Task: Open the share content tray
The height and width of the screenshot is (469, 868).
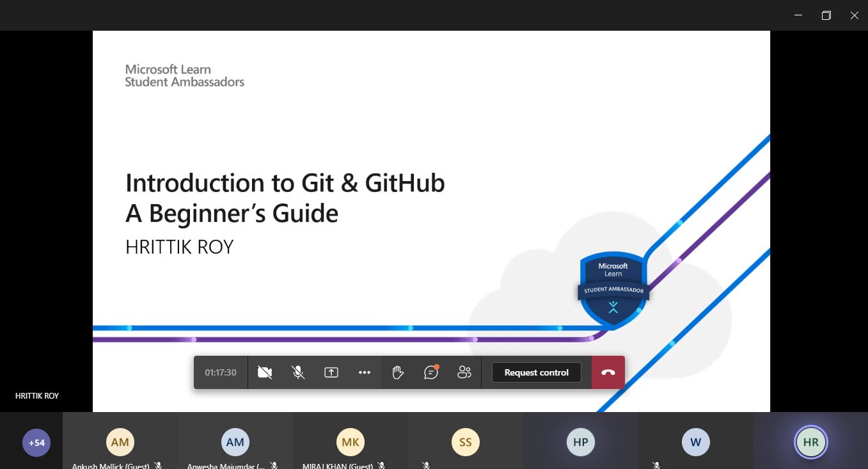Action: coord(331,372)
